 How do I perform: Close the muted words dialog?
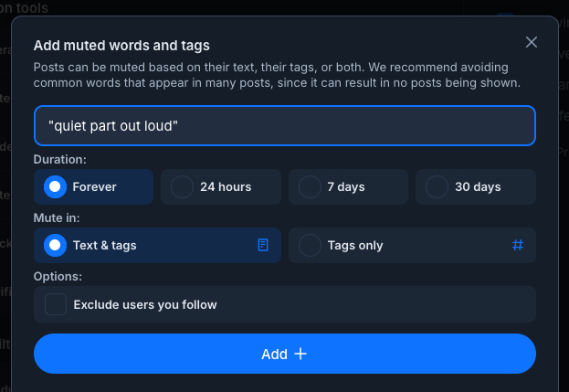coord(532,42)
